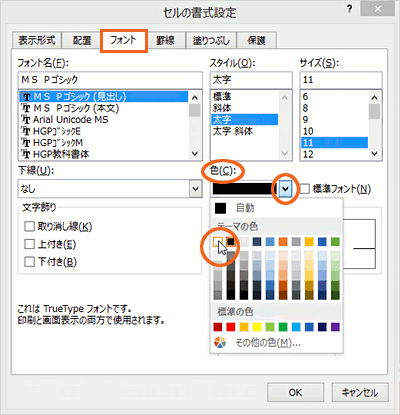The image size is (400, 415).
Task: Pick green theme color swatch
Action: coord(335,242)
